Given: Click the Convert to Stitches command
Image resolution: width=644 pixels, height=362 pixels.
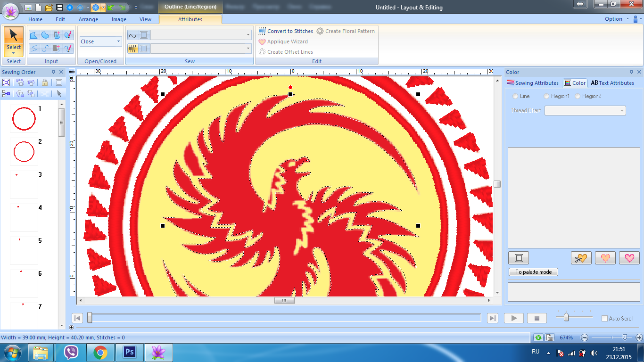Looking at the screenshot, I should tap(286, 31).
